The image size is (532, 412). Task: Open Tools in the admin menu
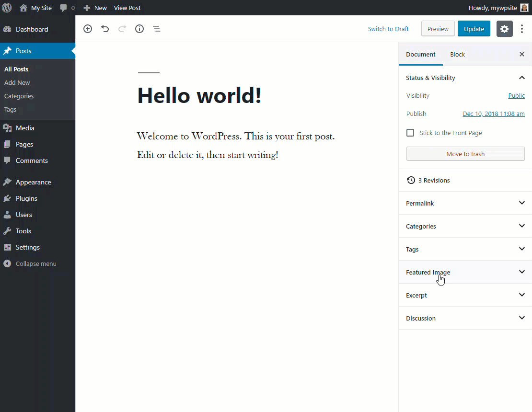click(38, 231)
